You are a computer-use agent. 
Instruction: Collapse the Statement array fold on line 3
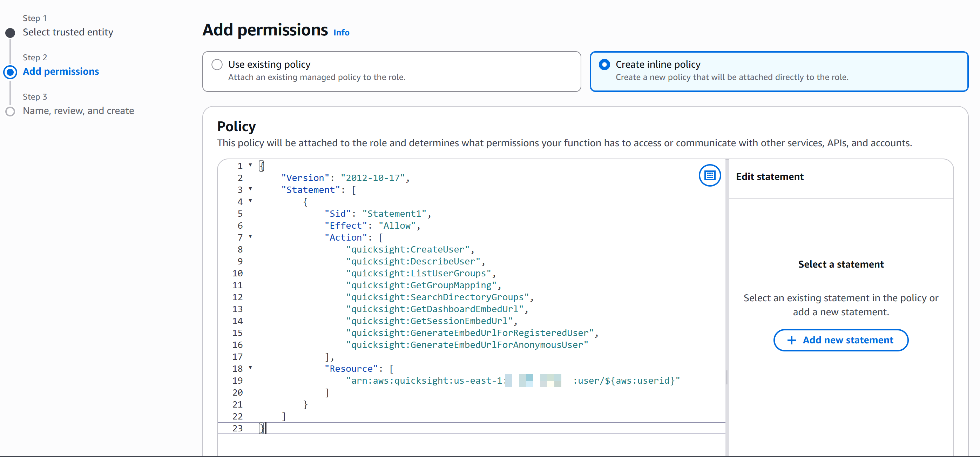250,189
